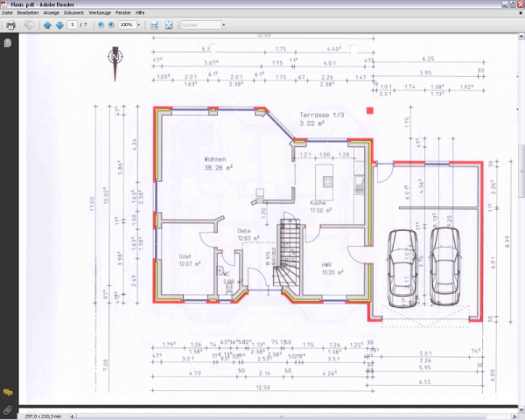Open the Attachments paperclip panel
525x420 pixels.
tap(8, 409)
